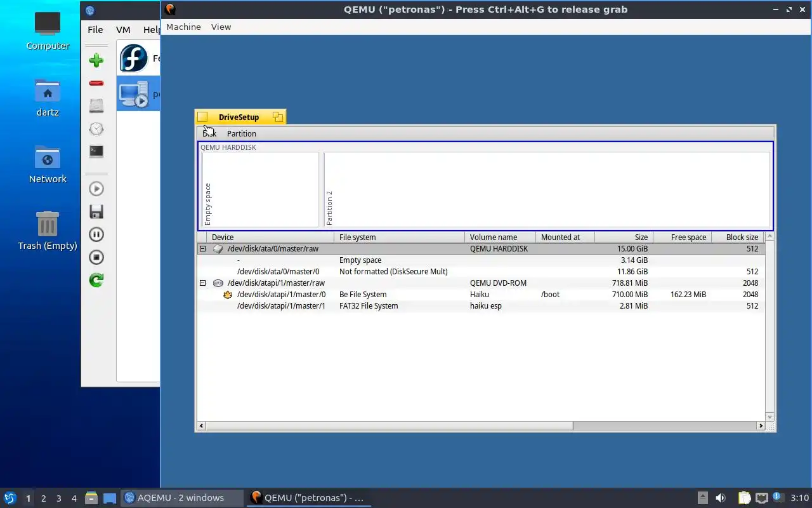Click the green plus icon in AQEMU

pos(96,60)
